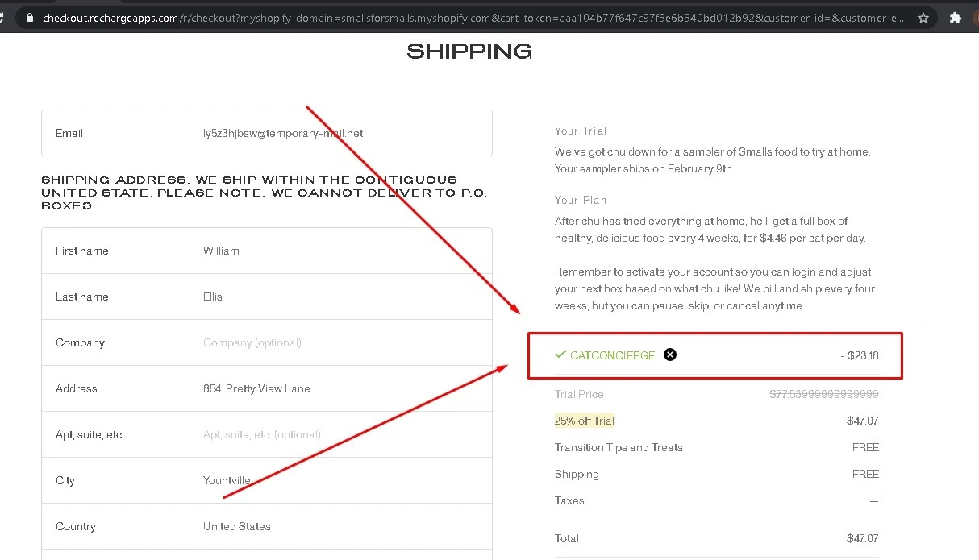Click the CATCONCIERGE applied code label
The width and height of the screenshot is (979, 560).
[613, 355]
